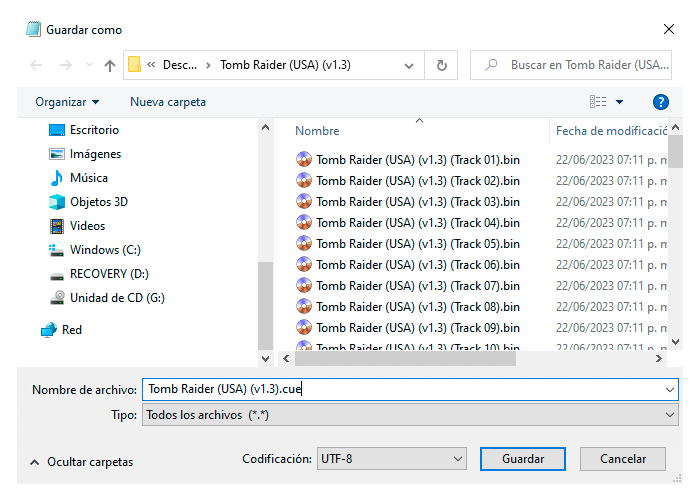Click the search box Buscar en Tomb Raider
This screenshot has width=700, height=500.
tap(571, 65)
